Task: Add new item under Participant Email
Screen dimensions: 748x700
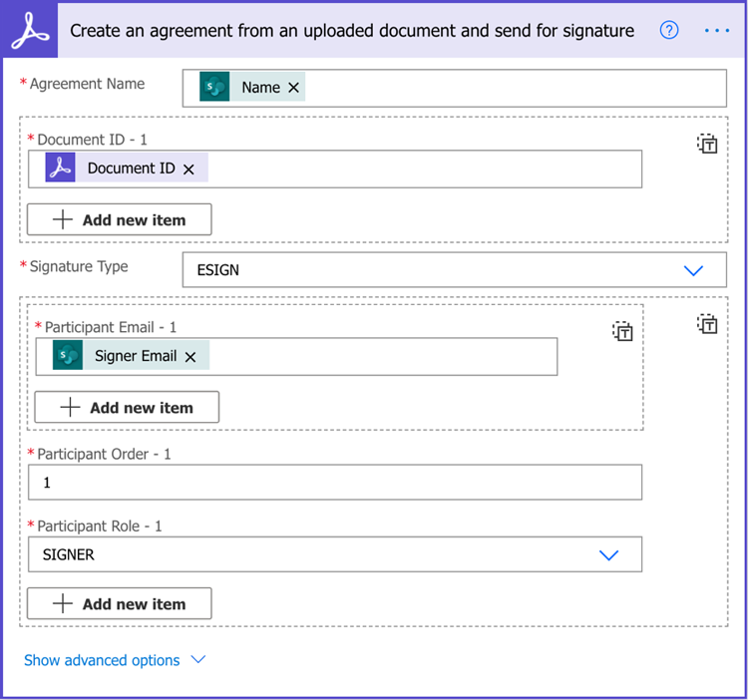Action: (x=127, y=407)
